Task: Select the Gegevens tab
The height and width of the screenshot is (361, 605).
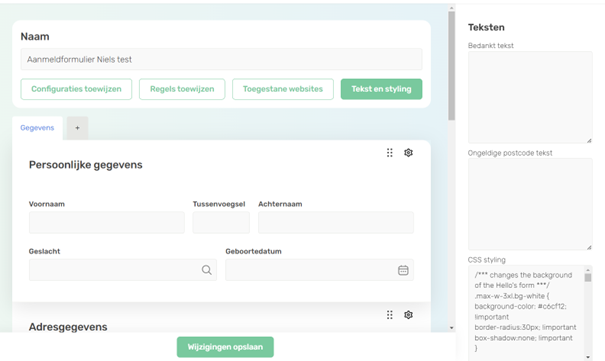Action: point(37,128)
